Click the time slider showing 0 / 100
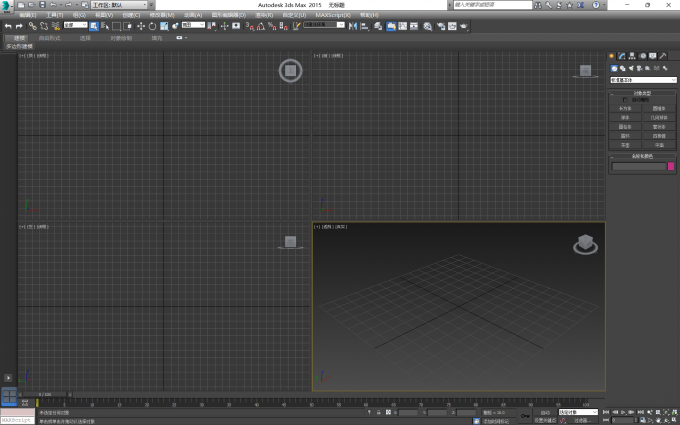Viewport: 680px width, 425px height. tap(45, 395)
